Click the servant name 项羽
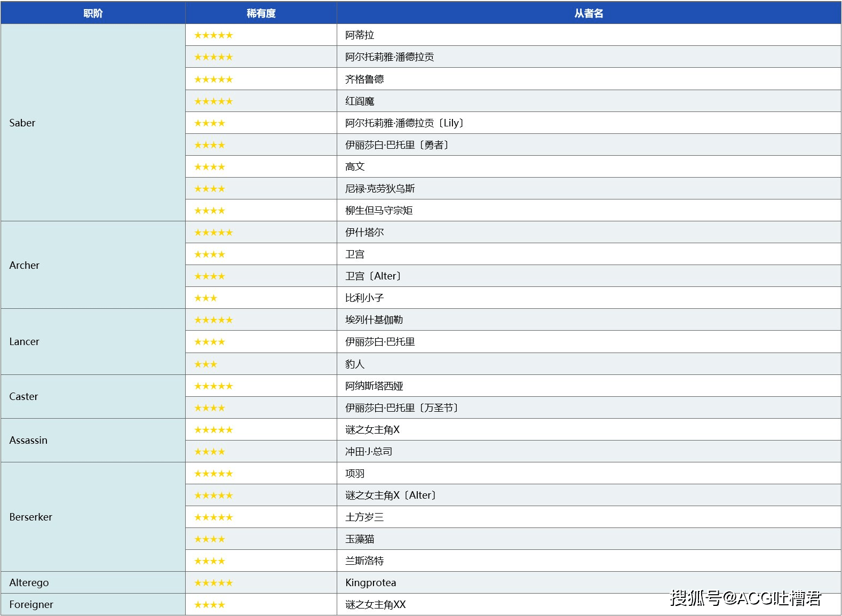 [x=355, y=473]
